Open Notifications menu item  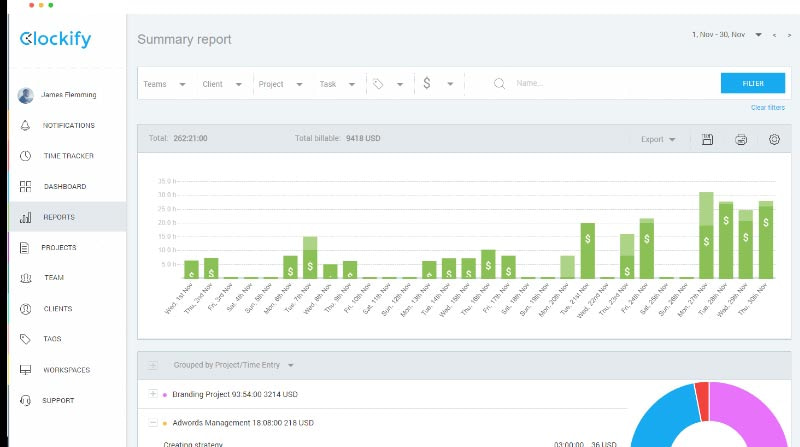(x=67, y=126)
